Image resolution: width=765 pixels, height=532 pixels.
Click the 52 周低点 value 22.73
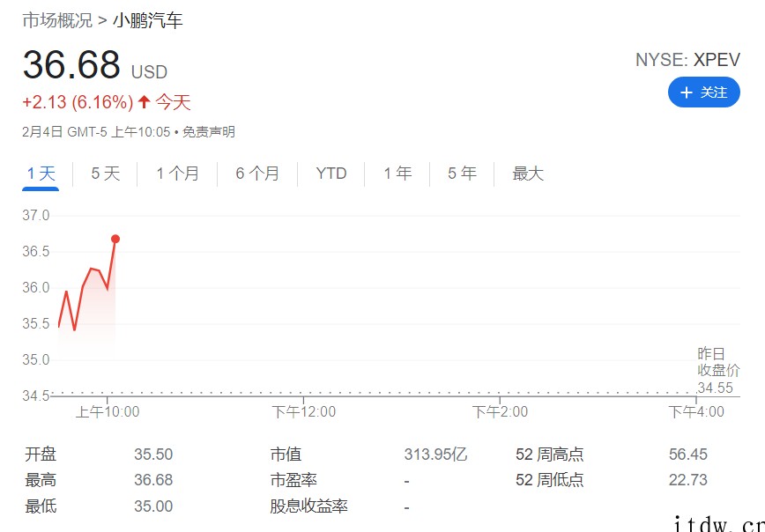(688, 480)
